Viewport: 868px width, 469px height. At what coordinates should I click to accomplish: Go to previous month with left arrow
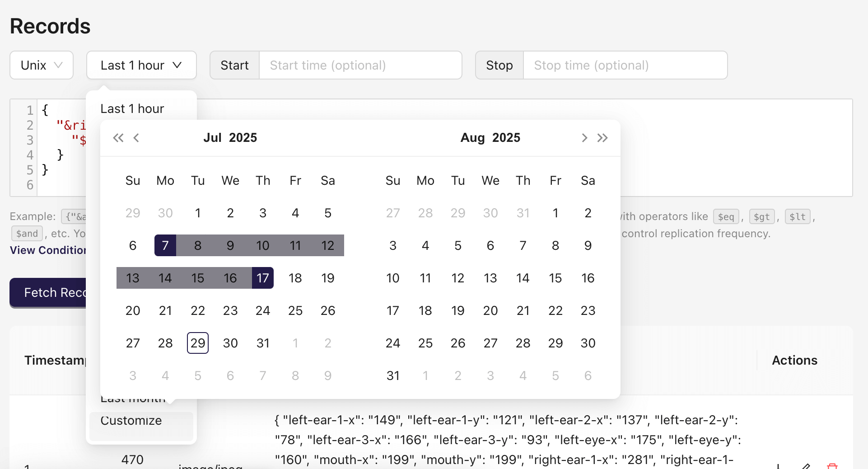136,138
